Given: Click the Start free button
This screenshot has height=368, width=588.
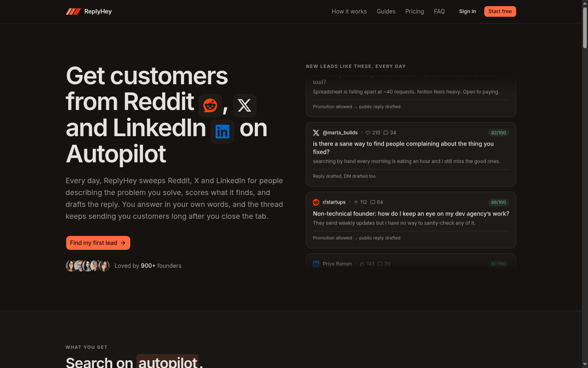Looking at the screenshot, I should pyautogui.click(x=500, y=11).
